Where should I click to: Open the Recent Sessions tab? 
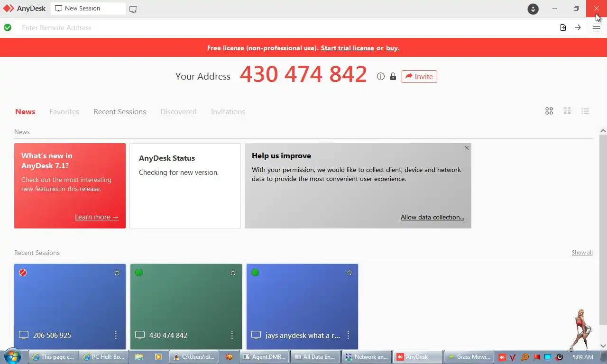[120, 112]
